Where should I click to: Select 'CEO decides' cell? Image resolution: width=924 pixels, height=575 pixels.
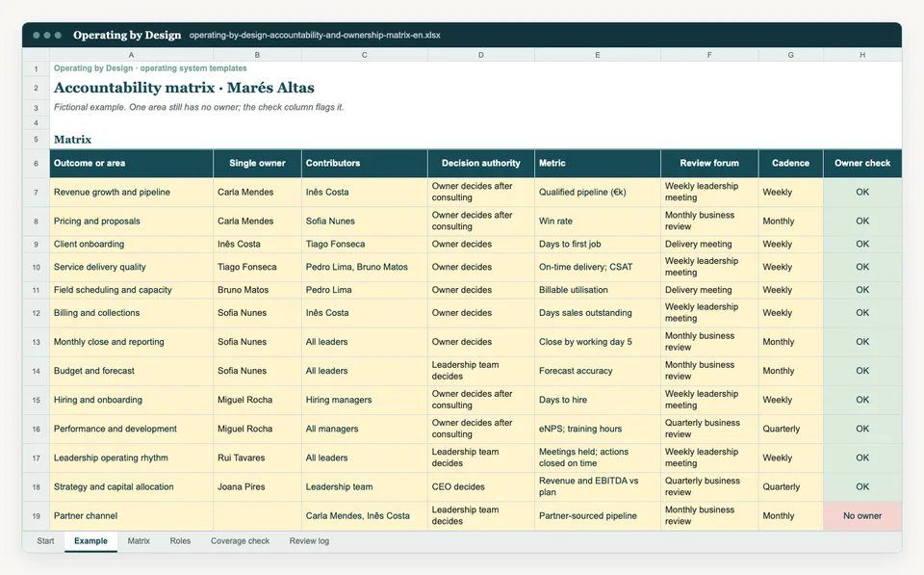[x=481, y=487]
